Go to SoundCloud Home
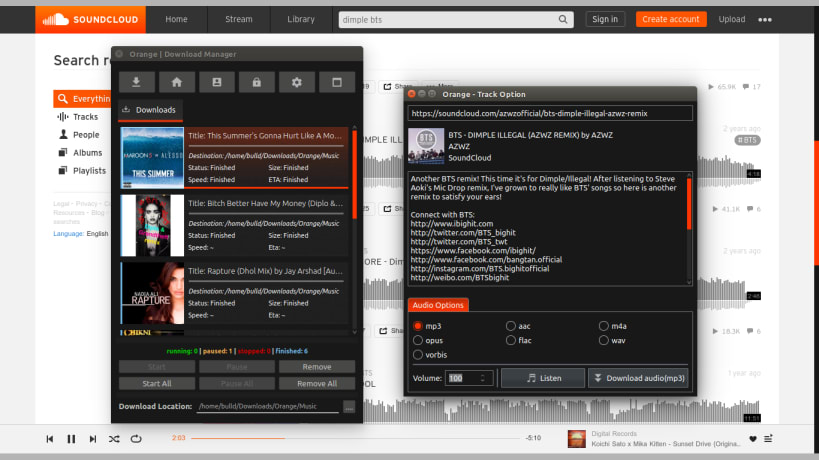The width and height of the screenshot is (819, 460). (177, 19)
